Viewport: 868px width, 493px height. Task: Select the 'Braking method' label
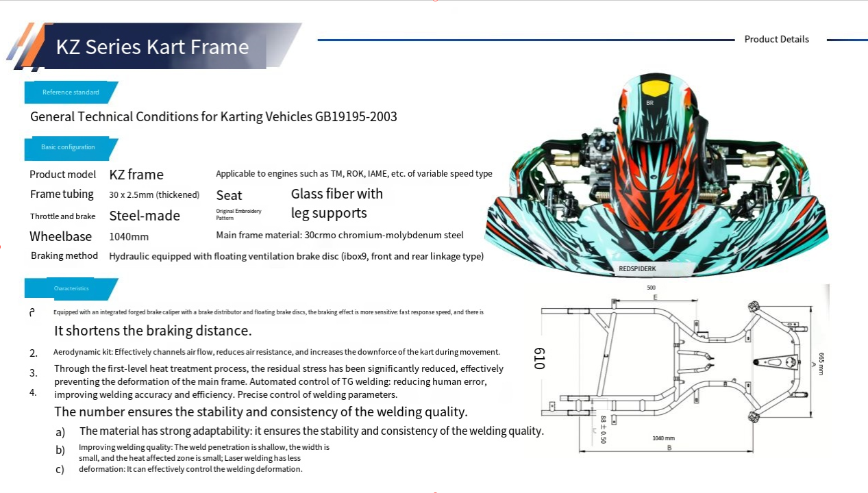point(64,255)
